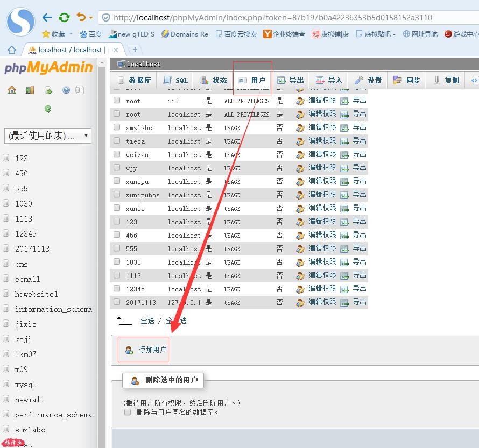Switch to the 导入 tab

(x=329, y=80)
